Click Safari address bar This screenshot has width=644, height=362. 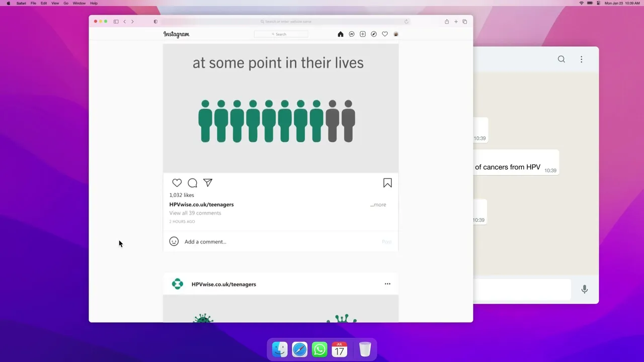[x=286, y=22]
